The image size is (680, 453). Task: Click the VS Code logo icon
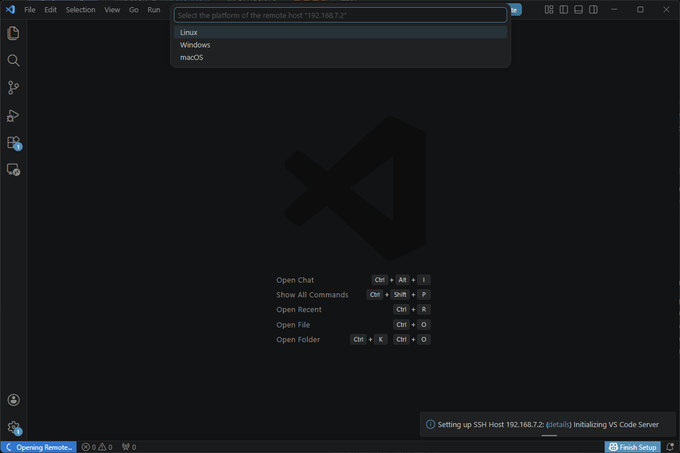pos(10,9)
